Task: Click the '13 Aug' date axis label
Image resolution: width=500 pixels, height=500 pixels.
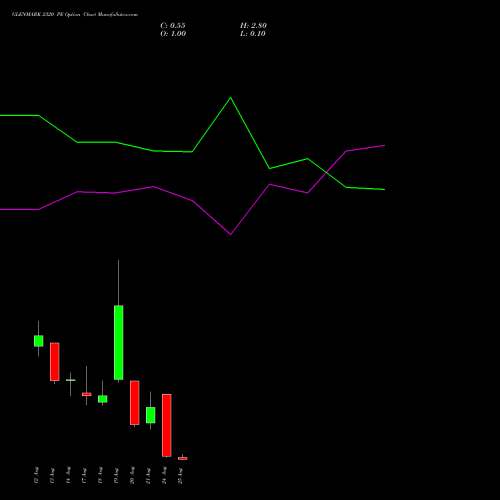Action: click(52, 475)
